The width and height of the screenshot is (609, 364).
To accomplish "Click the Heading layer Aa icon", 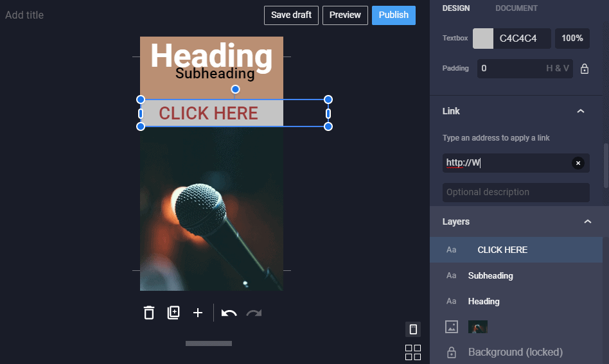I will [452, 301].
